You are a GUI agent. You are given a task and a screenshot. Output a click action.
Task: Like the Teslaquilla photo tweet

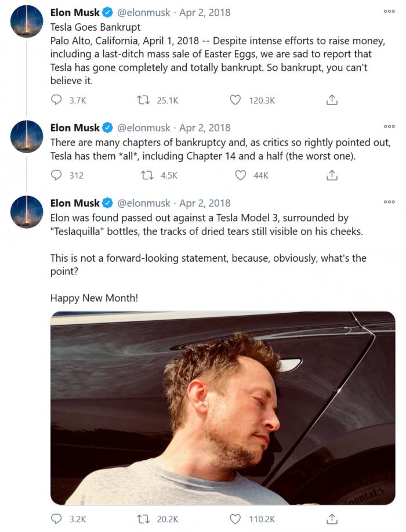pyautogui.click(x=235, y=519)
